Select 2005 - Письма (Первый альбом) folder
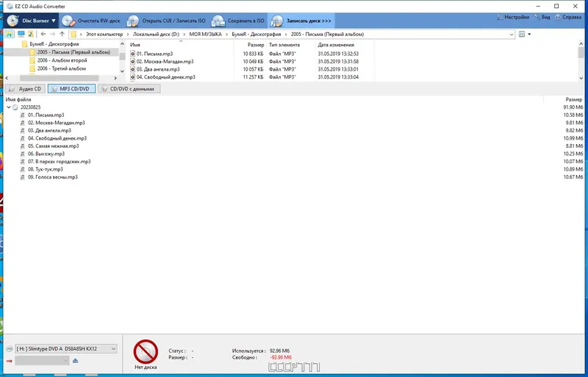This screenshot has height=377, width=588. pyautogui.click(x=73, y=52)
